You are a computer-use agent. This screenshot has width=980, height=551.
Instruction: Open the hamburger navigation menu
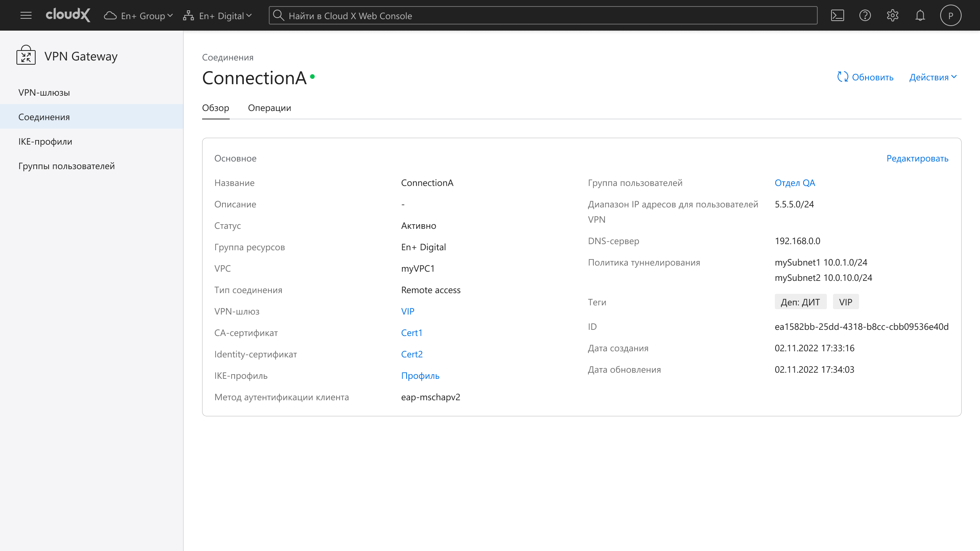pos(26,15)
